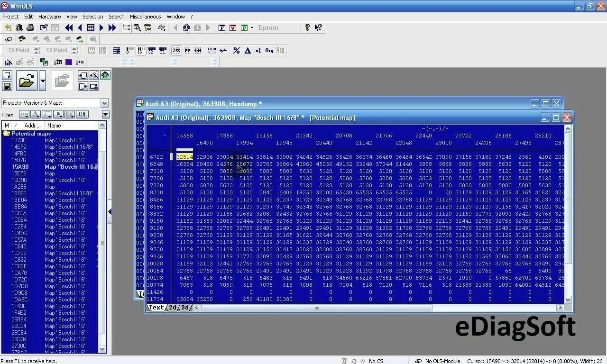This screenshot has height=364, width=607.
Task: Open the black arrow dropdown right of filters
Action: (x=105, y=114)
